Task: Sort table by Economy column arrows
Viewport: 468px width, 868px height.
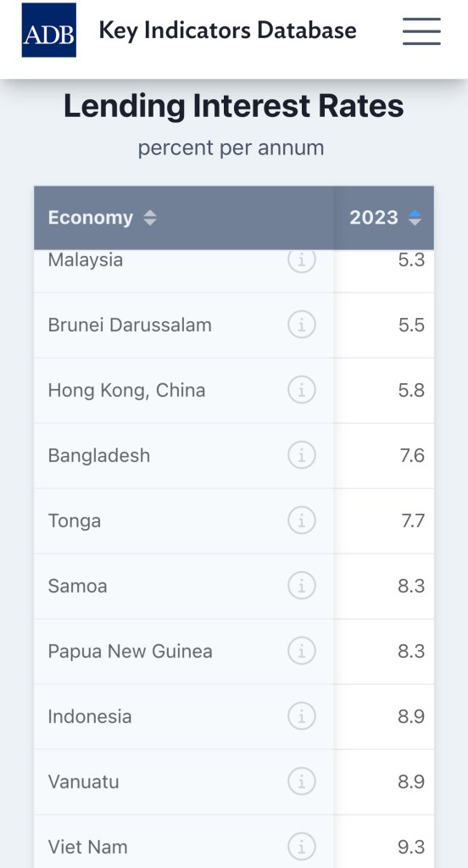Action: point(150,218)
